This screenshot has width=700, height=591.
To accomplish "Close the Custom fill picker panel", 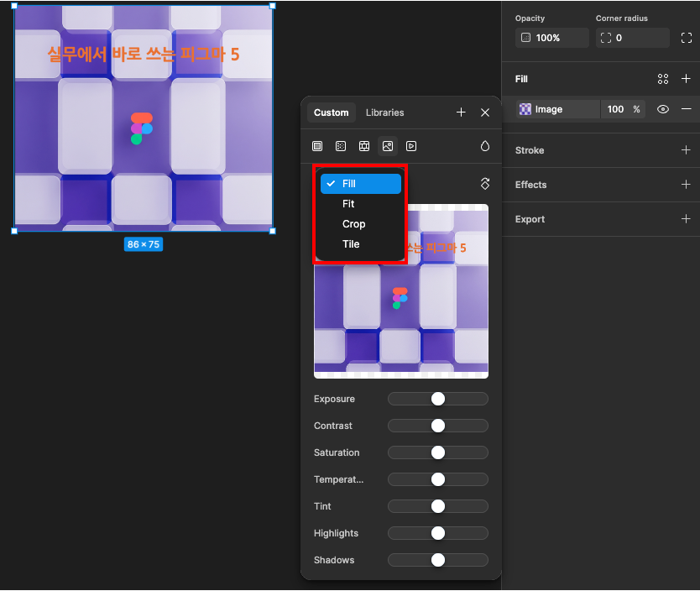I will coord(485,112).
